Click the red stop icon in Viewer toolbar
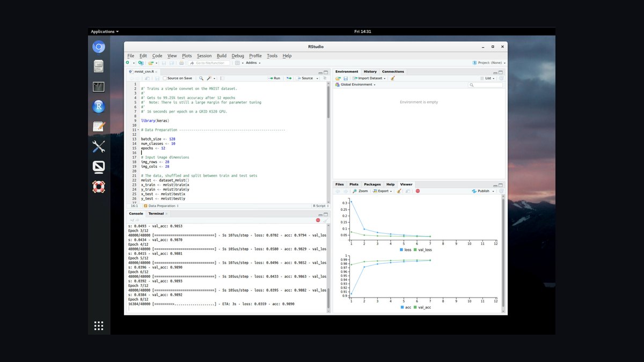Viewport: 644px width, 362px height. tap(418, 191)
